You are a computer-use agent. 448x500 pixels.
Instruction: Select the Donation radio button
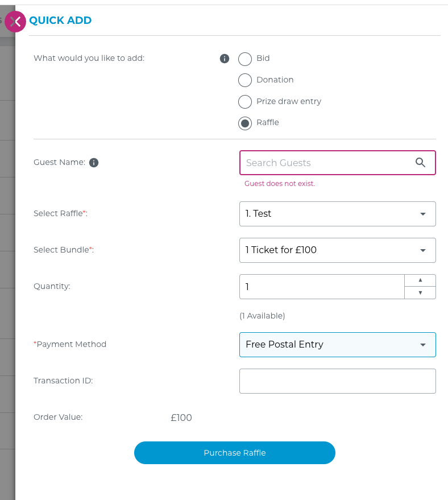pos(244,80)
